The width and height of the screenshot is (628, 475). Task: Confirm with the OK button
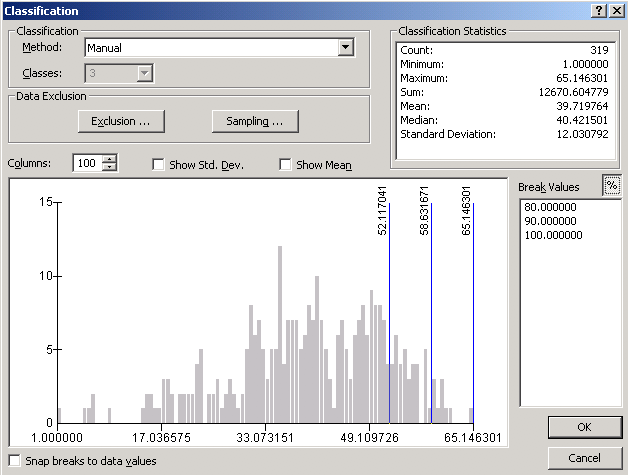click(584, 427)
